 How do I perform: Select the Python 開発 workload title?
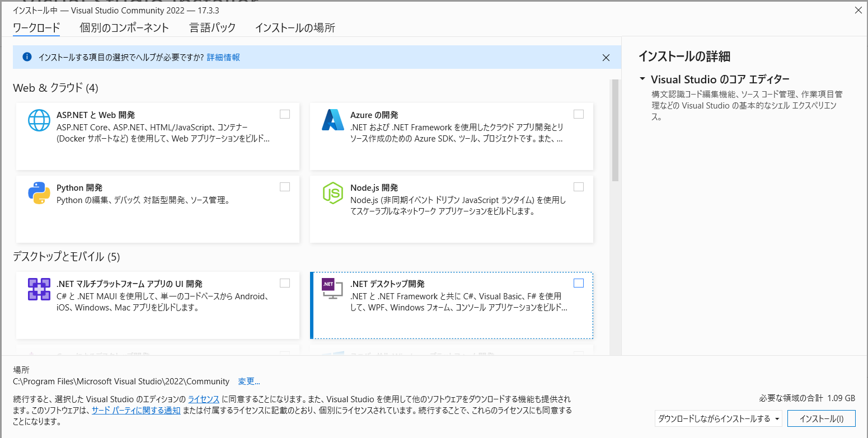(x=79, y=188)
